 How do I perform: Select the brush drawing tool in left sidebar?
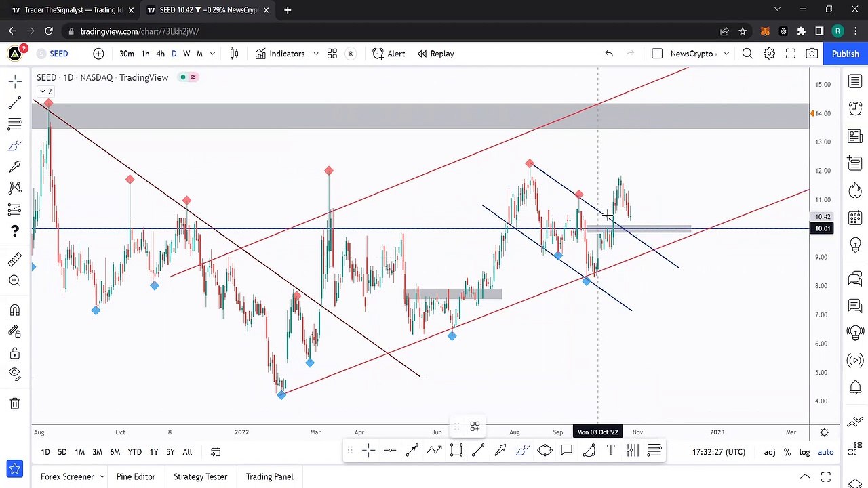coord(14,146)
